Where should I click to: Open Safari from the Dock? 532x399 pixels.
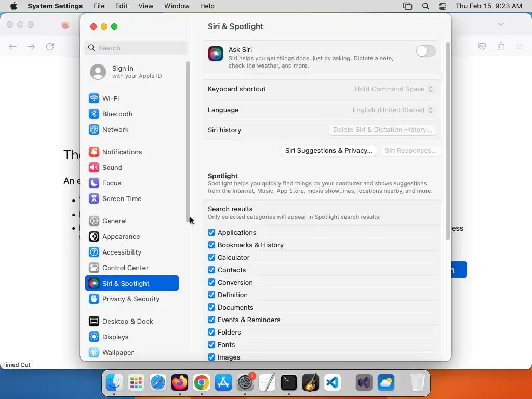pyautogui.click(x=158, y=383)
